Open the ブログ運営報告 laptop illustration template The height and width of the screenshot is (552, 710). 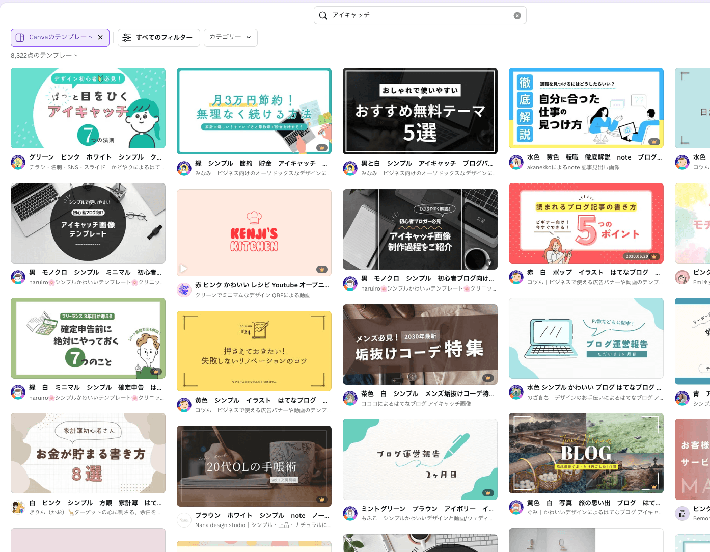(x=586, y=338)
